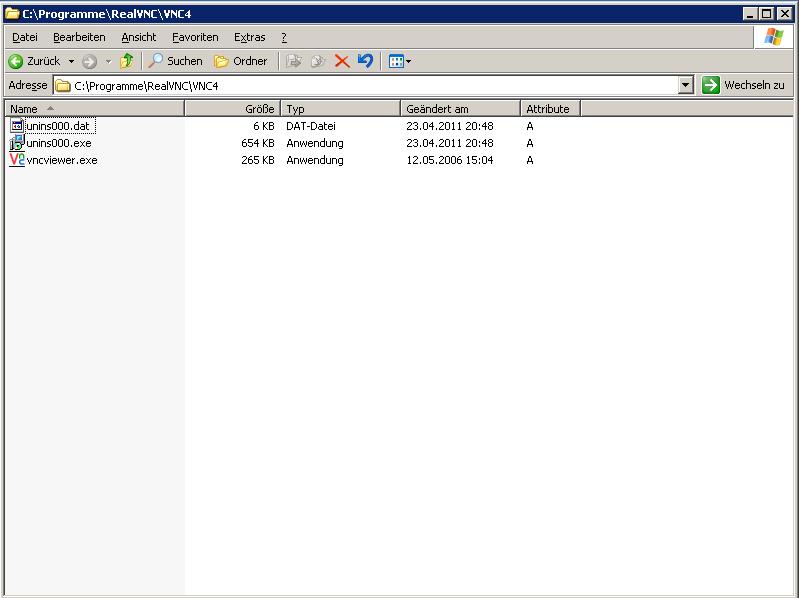Viewport: 799px width, 598px height.
Task: Click the green Zurück back arrow
Action: (16, 61)
